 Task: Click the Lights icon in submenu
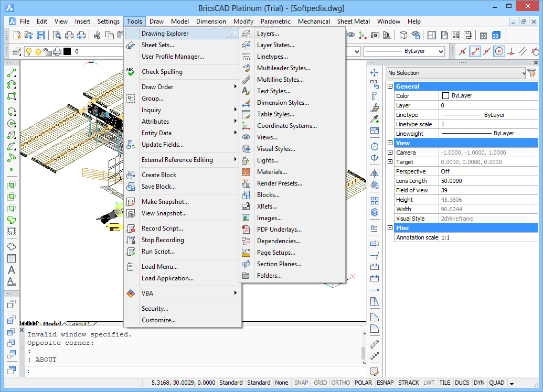[x=246, y=160]
